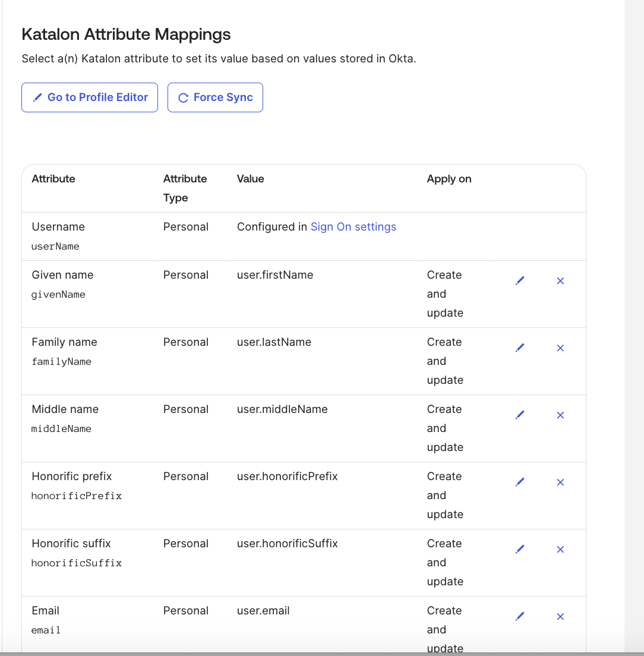Select the user.email value
644x656 pixels.
point(263,611)
